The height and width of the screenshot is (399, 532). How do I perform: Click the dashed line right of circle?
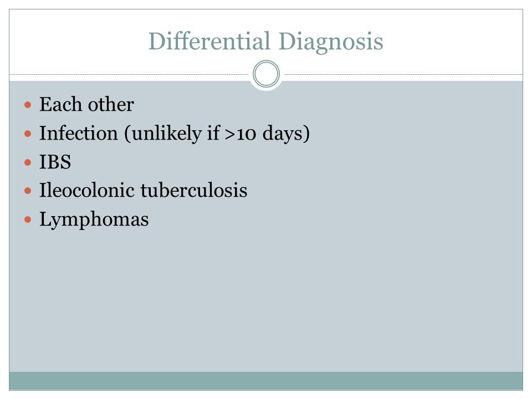403,74
